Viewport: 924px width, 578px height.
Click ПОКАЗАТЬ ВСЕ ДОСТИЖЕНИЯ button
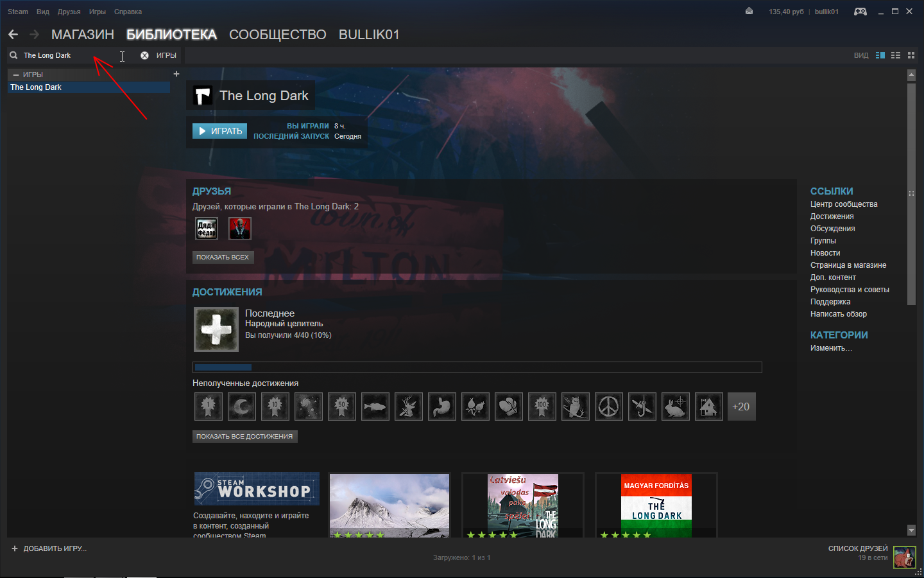pos(244,436)
